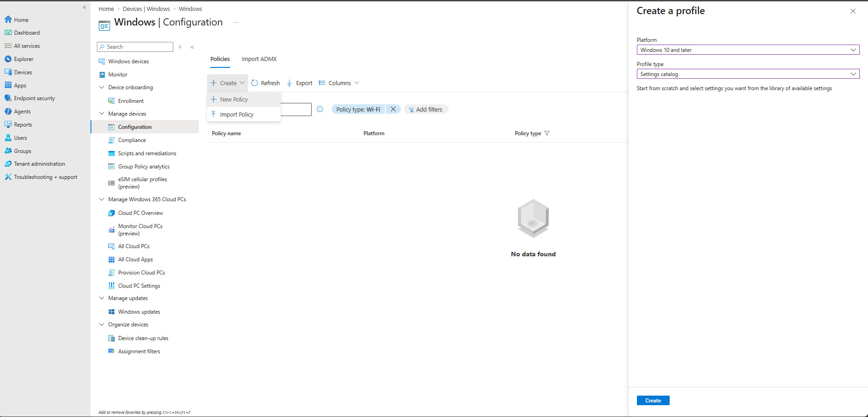
Task: Open Assignment filters
Action: pyautogui.click(x=139, y=351)
